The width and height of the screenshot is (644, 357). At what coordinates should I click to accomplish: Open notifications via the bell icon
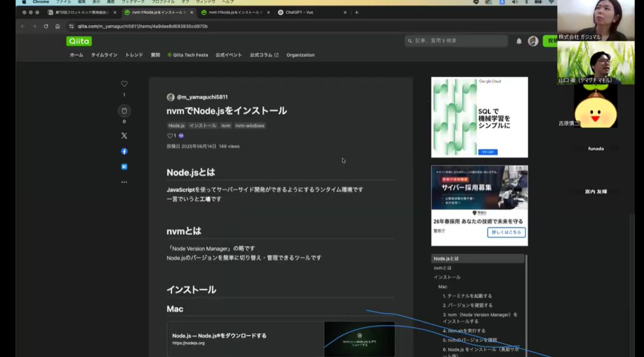tap(519, 41)
